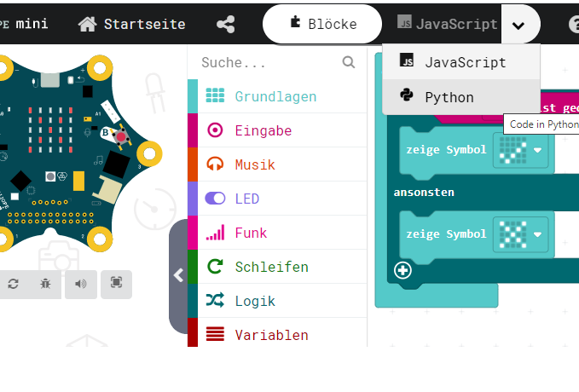Go to Startseite home page
The width and height of the screenshot is (579, 392).
(x=132, y=24)
